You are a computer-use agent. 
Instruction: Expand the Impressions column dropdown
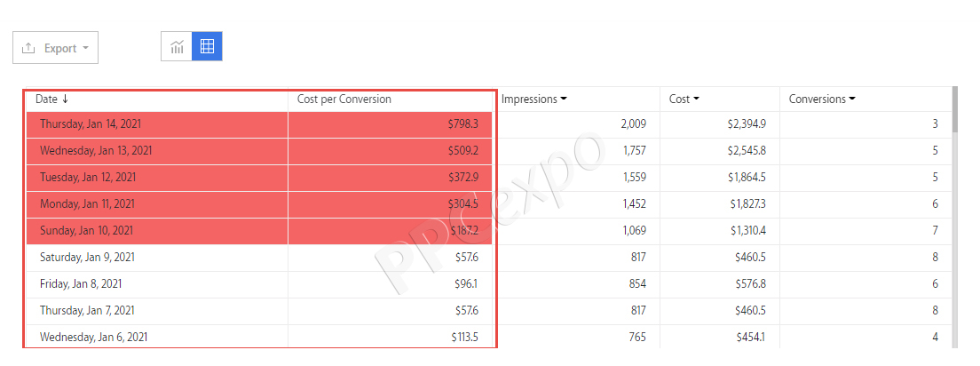[563, 99]
